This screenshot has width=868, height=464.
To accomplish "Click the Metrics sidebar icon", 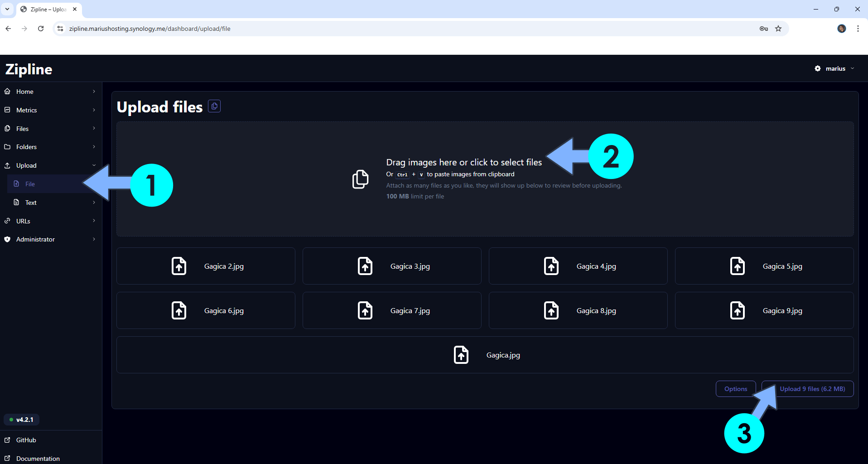I will click(x=7, y=110).
